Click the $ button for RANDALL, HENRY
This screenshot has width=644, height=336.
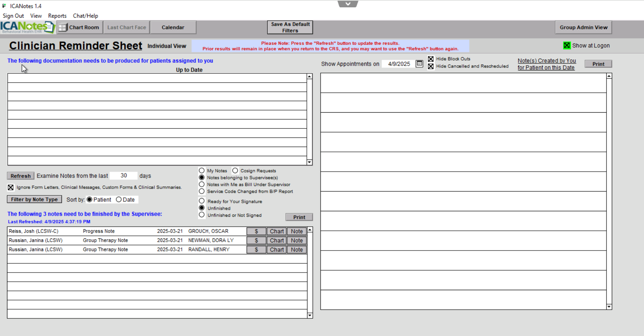click(x=256, y=250)
